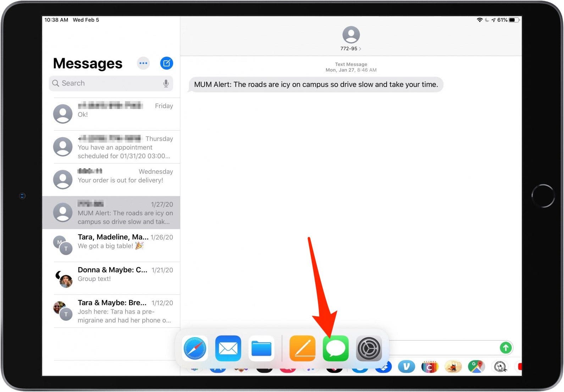Open Google Maps in the iMessage app strip
Viewport: 564px width, 392px height.
(x=476, y=366)
